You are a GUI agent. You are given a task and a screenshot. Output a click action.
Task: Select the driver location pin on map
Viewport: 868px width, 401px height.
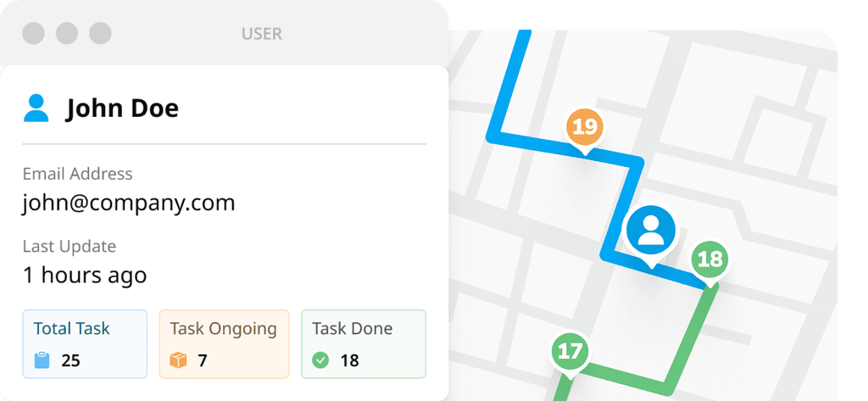[x=651, y=230]
